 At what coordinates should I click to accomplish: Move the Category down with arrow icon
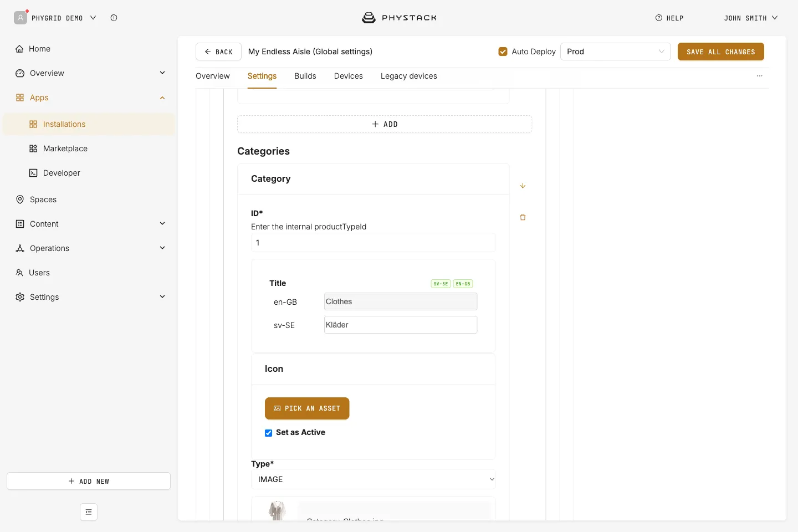[523, 186]
